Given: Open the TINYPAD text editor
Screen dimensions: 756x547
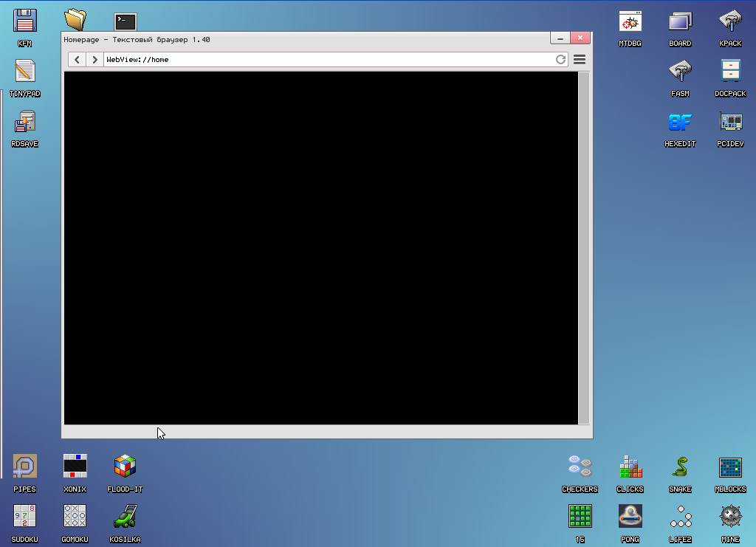Looking at the screenshot, I should click(24, 72).
